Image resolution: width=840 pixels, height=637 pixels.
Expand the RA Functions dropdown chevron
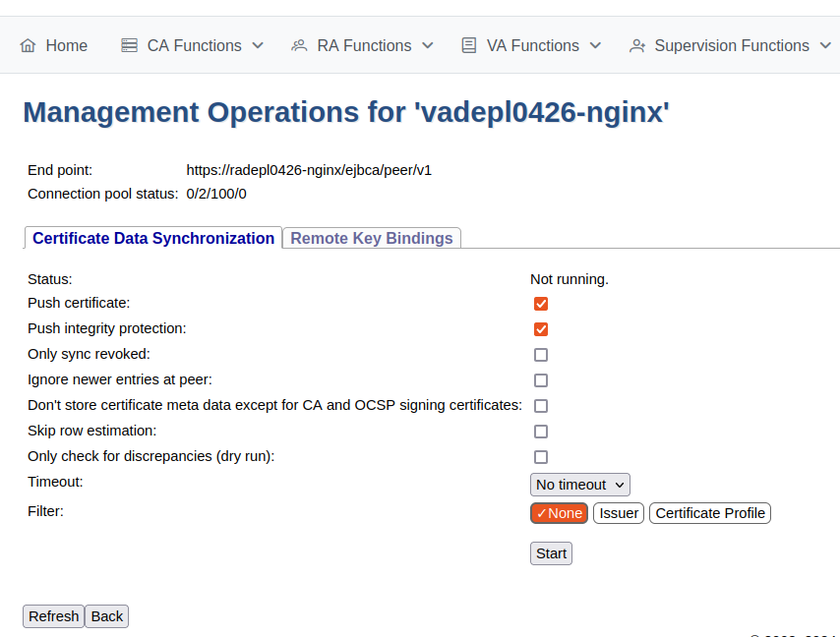click(427, 45)
